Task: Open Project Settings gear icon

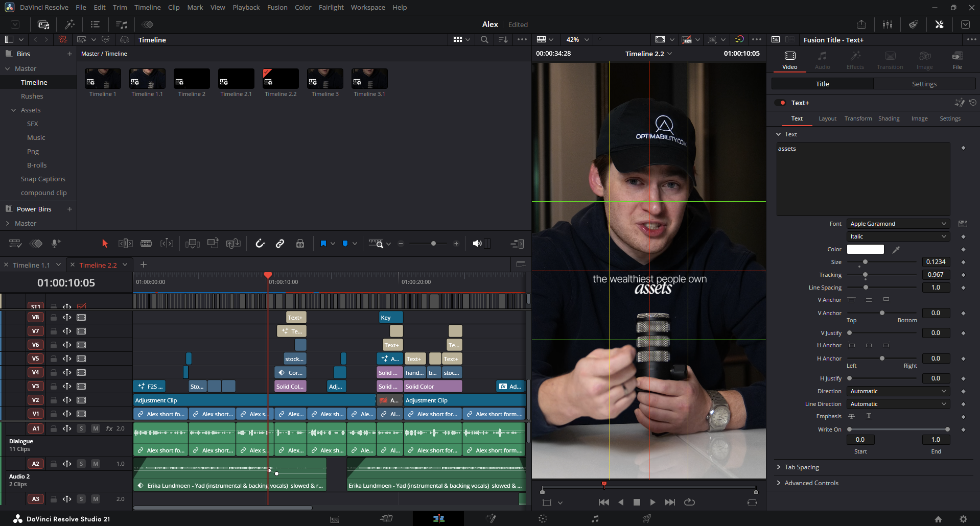Action: click(x=963, y=519)
